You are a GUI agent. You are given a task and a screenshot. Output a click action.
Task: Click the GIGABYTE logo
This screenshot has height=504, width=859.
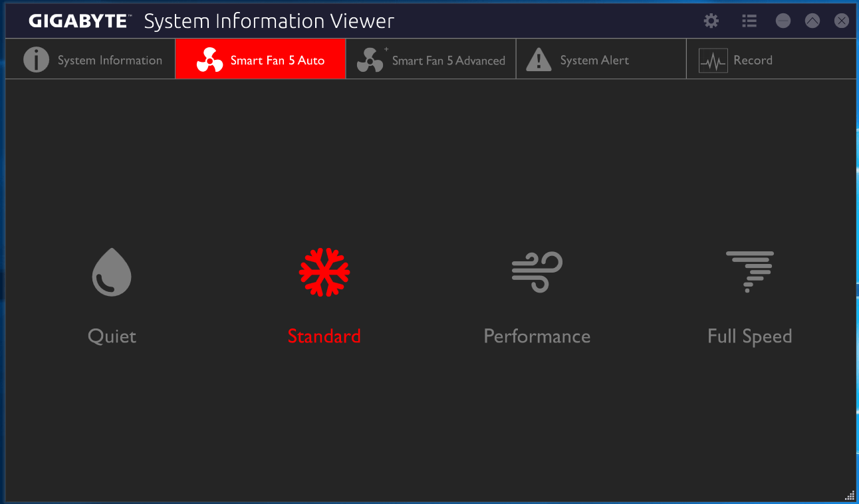pyautogui.click(x=80, y=21)
